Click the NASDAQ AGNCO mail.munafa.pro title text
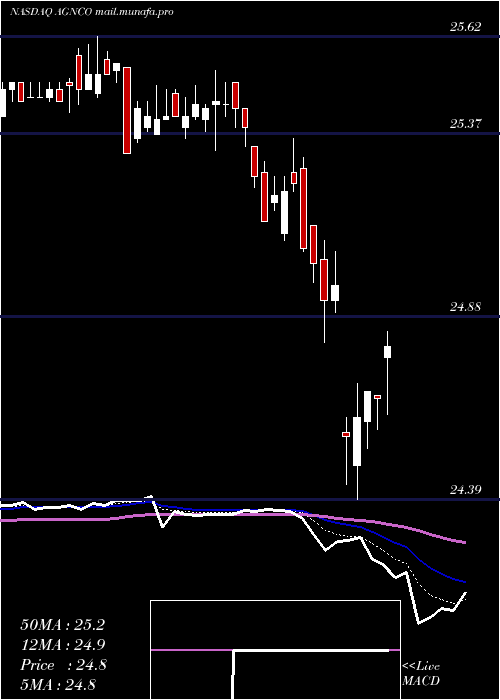The width and height of the screenshot is (500, 700). tap(92, 12)
